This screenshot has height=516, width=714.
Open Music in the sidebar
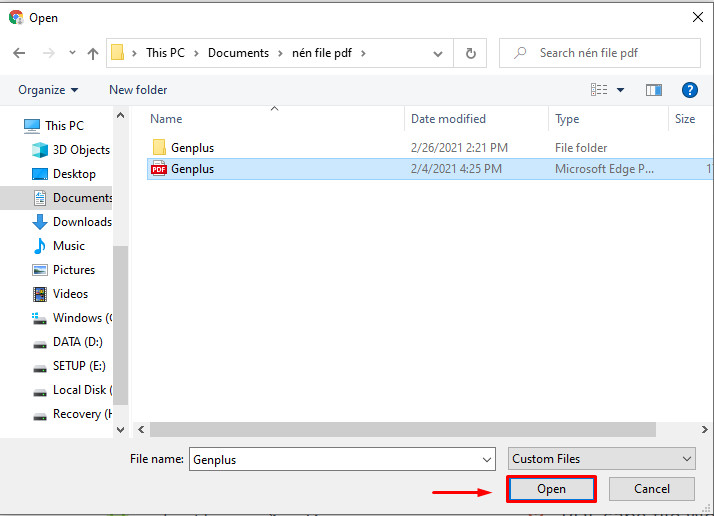click(69, 246)
